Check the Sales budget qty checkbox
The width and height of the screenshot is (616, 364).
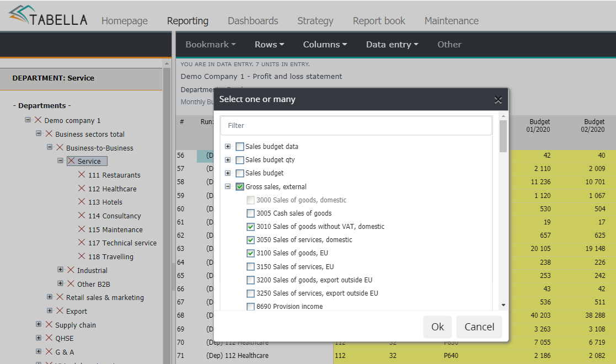click(240, 160)
